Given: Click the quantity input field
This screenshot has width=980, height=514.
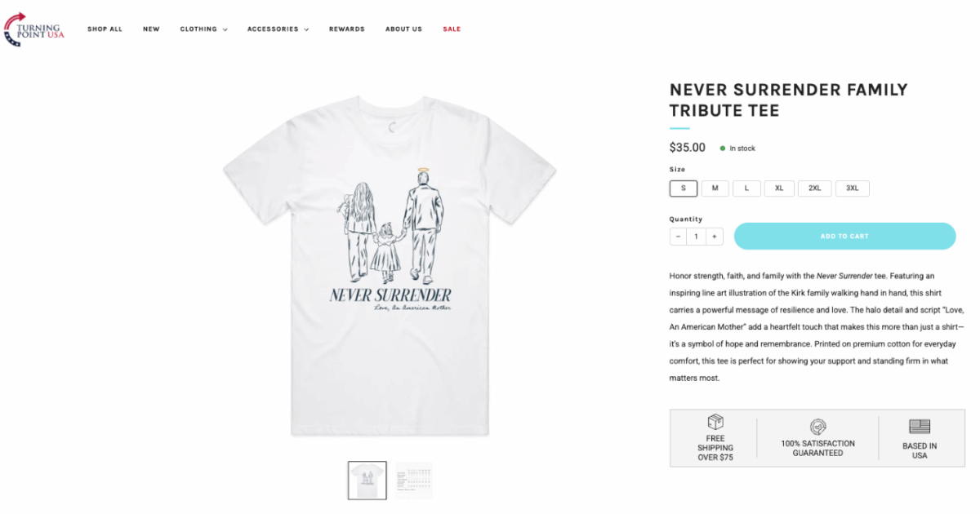Looking at the screenshot, I should (x=696, y=237).
